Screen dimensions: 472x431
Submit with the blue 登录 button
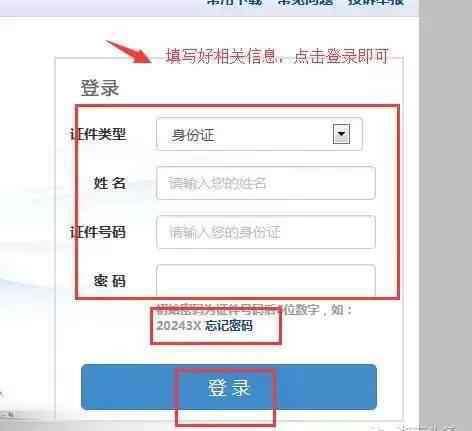click(229, 387)
